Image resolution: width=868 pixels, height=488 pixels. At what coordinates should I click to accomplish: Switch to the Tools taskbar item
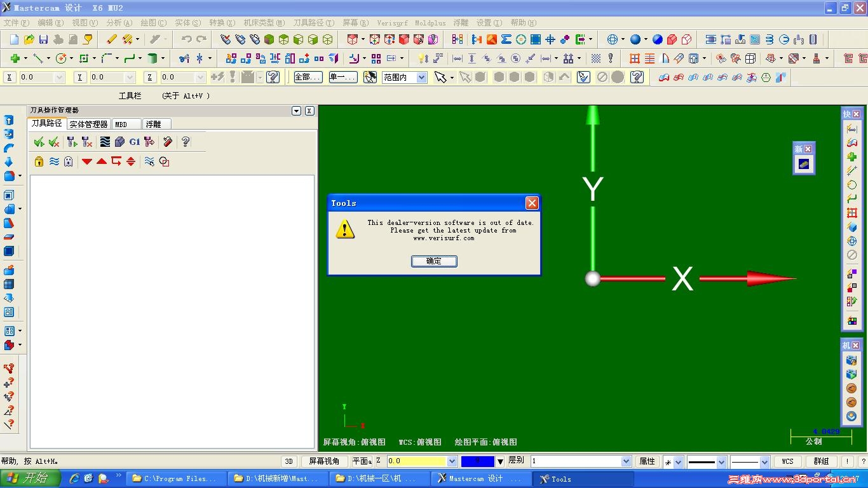(583, 478)
